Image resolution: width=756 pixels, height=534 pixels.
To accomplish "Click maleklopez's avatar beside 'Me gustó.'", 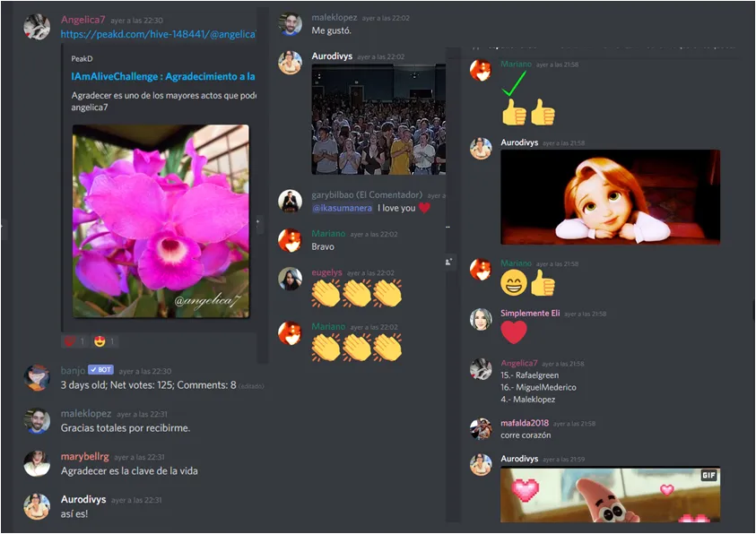I will click(x=291, y=24).
